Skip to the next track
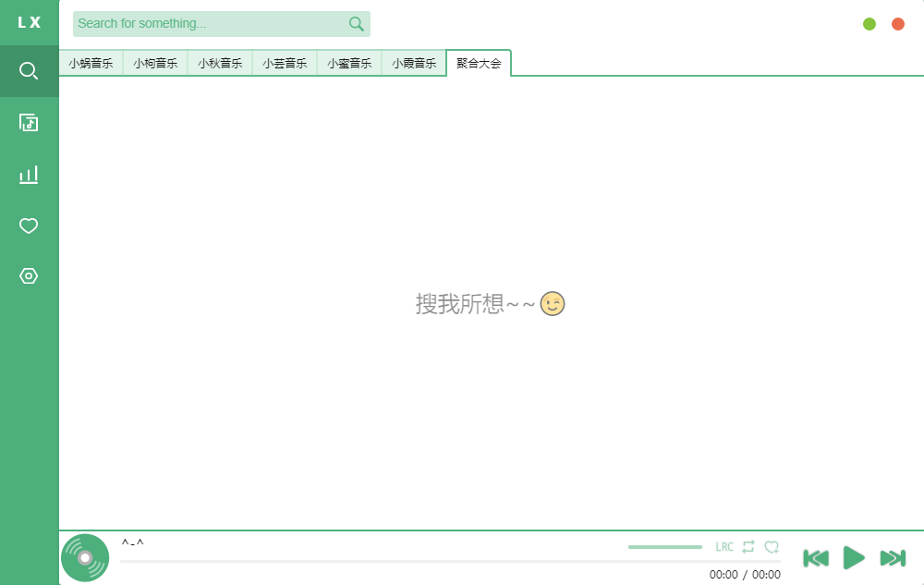Image resolution: width=924 pixels, height=585 pixels. [x=893, y=557]
